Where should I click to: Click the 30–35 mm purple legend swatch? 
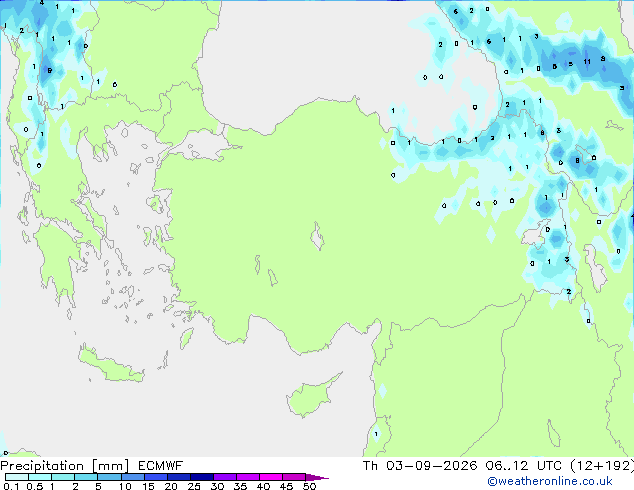point(225,477)
